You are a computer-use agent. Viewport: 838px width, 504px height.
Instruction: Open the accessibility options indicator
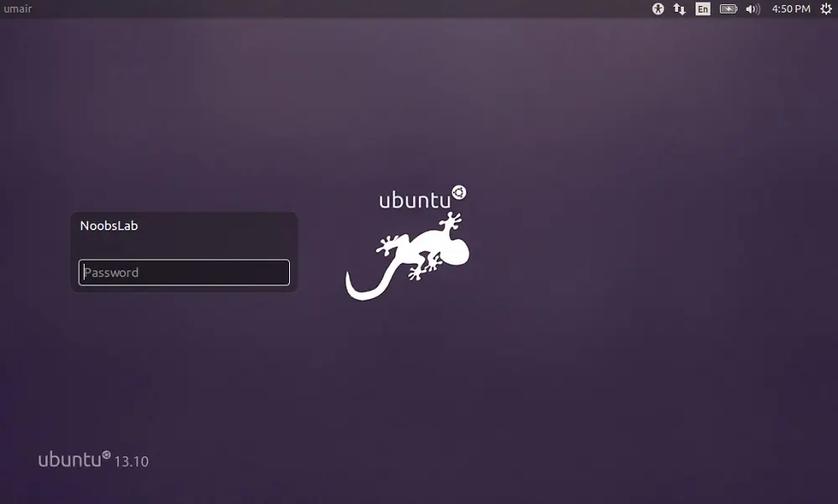[x=658, y=8]
